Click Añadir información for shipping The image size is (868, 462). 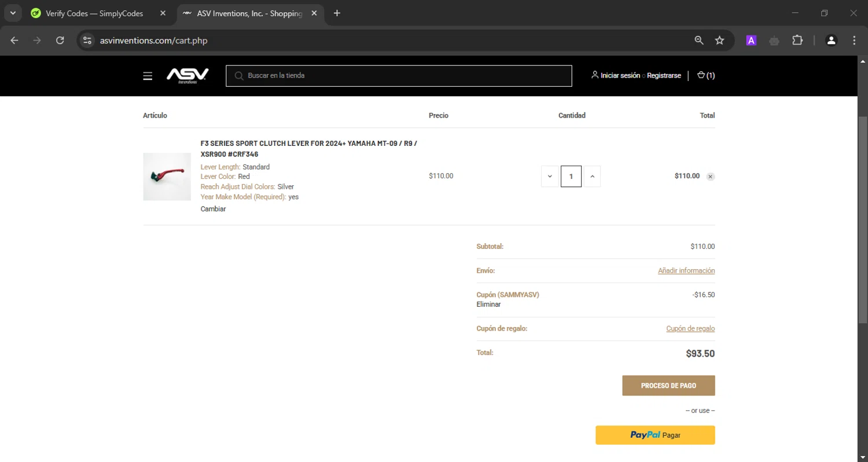tap(686, 270)
